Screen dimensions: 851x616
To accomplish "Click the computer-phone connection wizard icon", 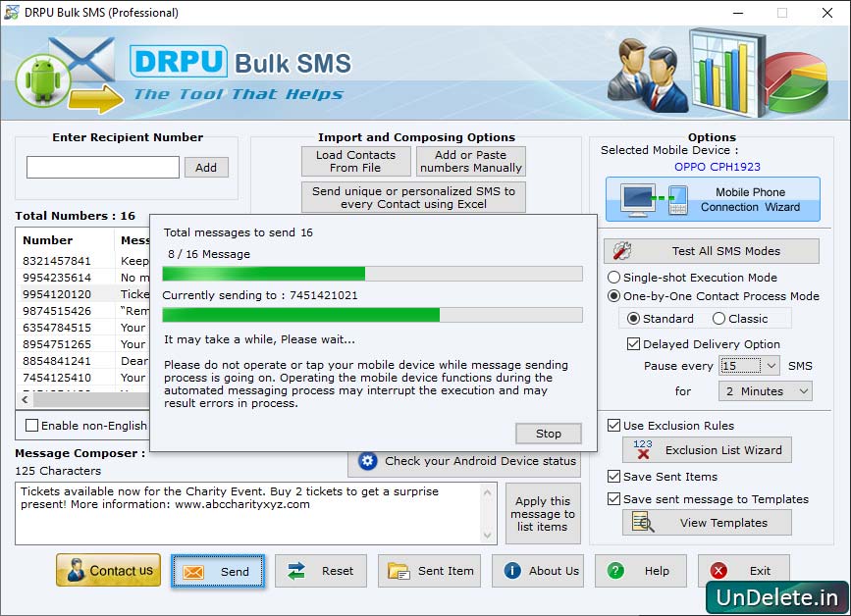I will pos(655,200).
